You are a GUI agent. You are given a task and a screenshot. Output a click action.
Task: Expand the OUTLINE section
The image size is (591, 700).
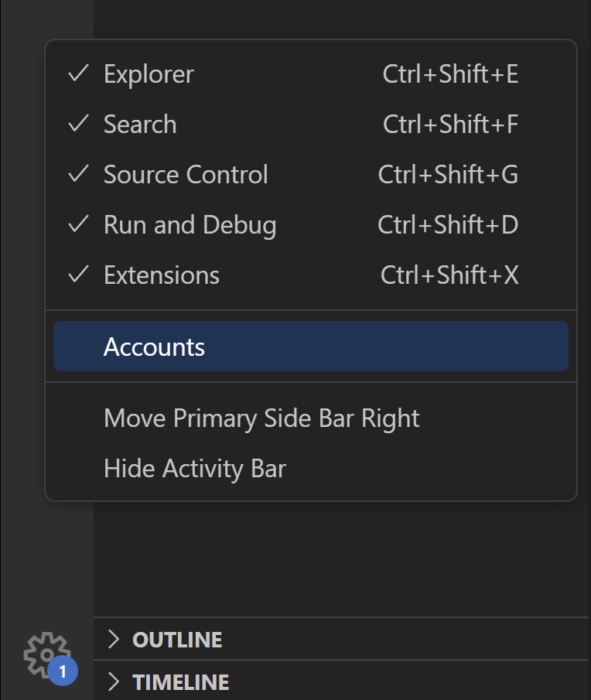point(113,640)
